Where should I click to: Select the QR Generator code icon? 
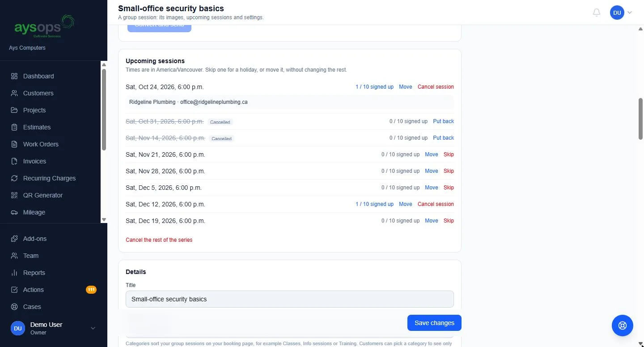14,195
